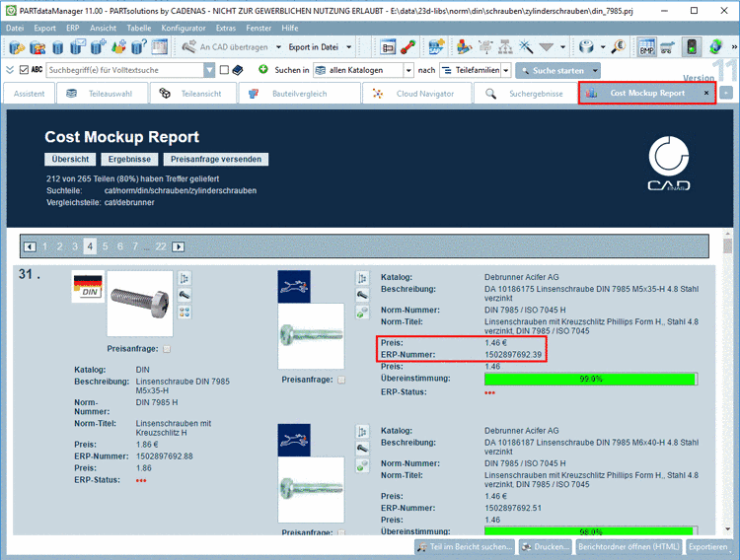Expand the full-text search history dropdown
The image size is (740, 560).
point(209,70)
